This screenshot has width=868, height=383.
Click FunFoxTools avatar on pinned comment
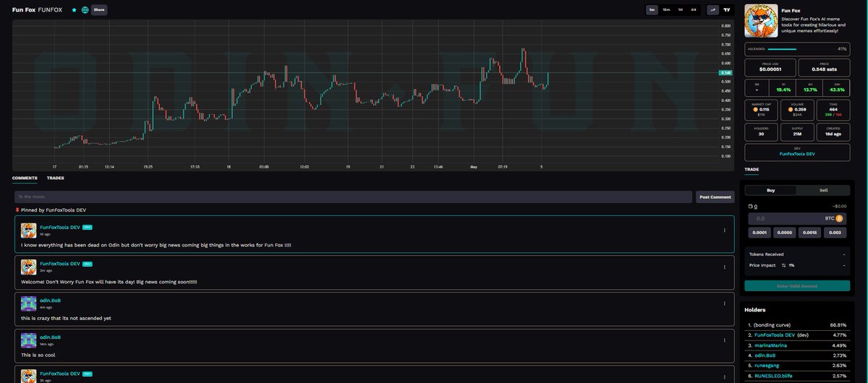pyautogui.click(x=28, y=231)
